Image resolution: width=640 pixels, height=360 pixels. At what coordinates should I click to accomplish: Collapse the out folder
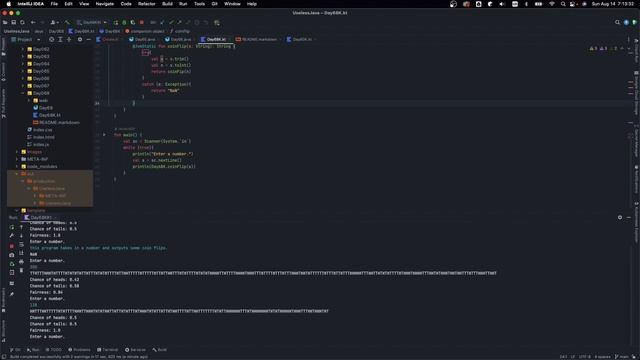click(x=17, y=174)
